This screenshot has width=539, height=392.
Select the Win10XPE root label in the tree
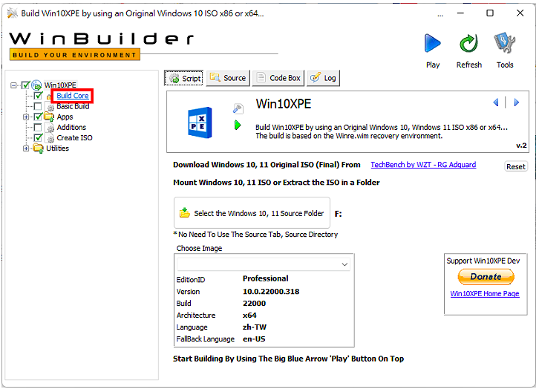click(60, 85)
